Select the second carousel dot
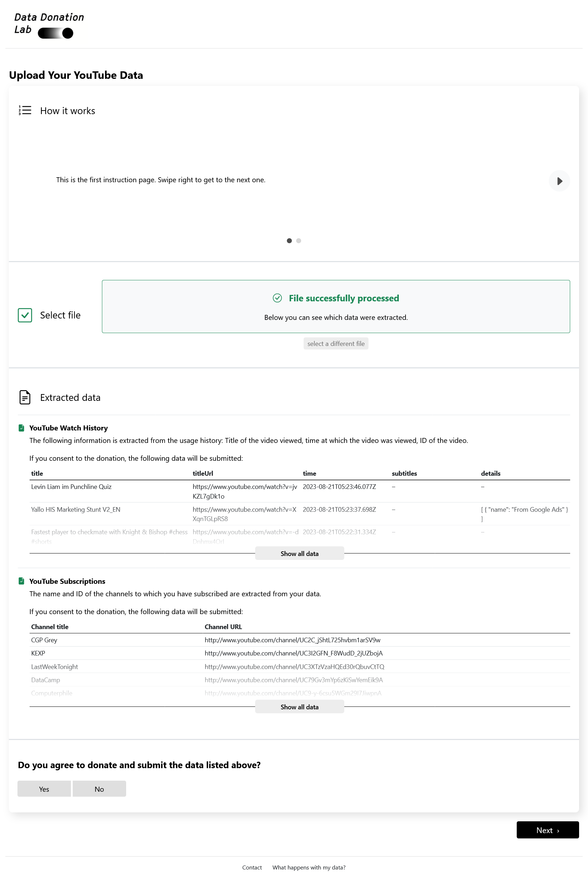588x883 pixels. click(299, 241)
